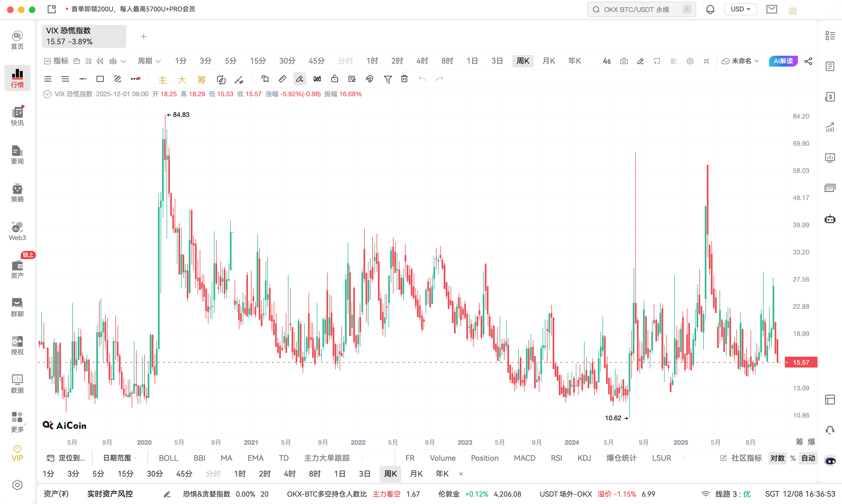Click the undo arrow in the toolbar
Image resolution: width=842 pixels, height=504 pixels.
[x=423, y=79]
